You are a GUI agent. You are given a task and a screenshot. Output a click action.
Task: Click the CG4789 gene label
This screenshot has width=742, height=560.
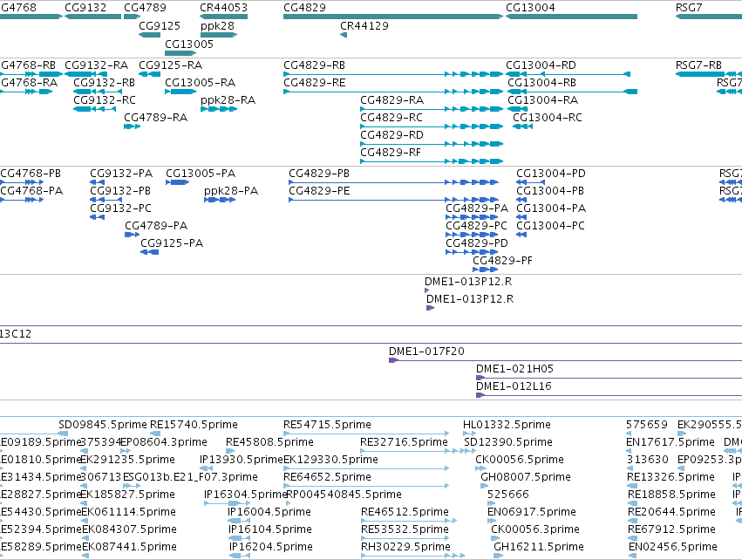(x=145, y=8)
